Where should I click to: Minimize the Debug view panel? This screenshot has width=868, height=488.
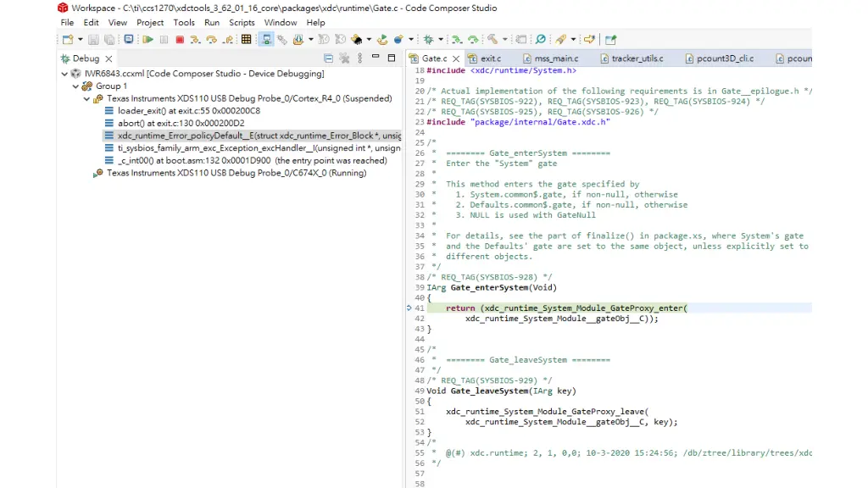pyautogui.click(x=376, y=57)
